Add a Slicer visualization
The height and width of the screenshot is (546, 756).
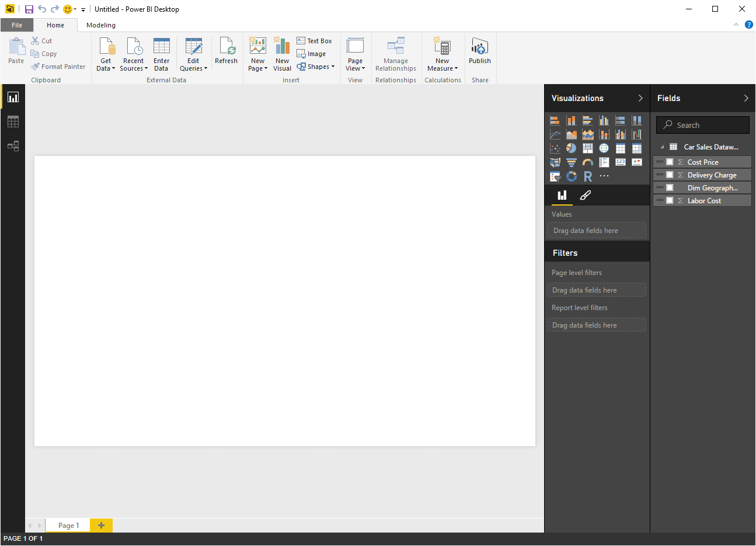tap(555, 176)
